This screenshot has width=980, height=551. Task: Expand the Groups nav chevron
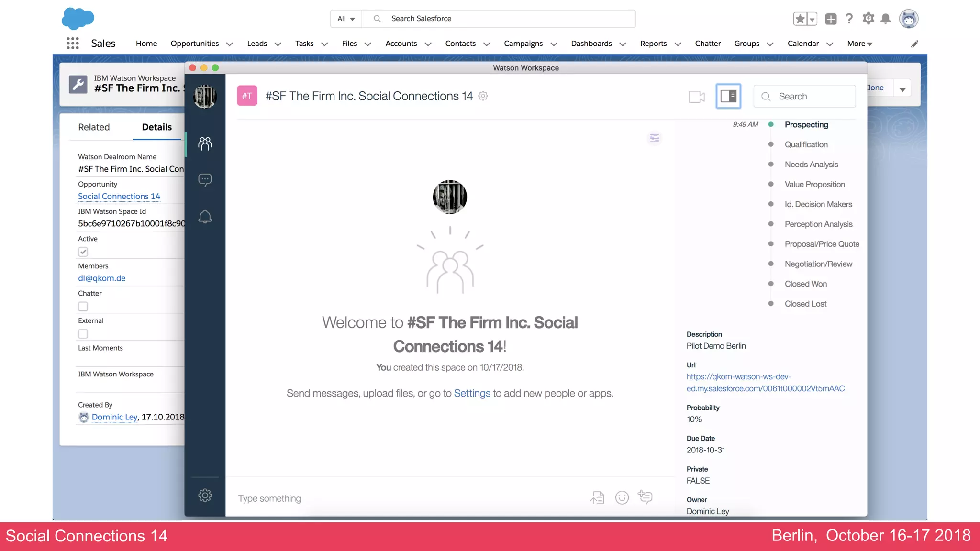click(770, 44)
